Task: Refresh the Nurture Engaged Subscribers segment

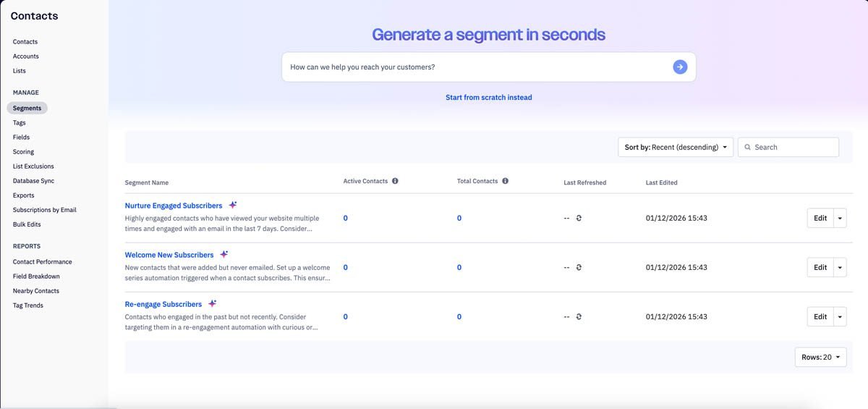Action: [579, 218]
